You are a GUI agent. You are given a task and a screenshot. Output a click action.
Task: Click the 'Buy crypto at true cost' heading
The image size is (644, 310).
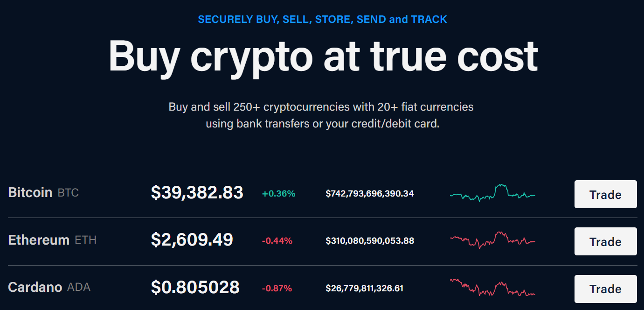click(322, 56)
